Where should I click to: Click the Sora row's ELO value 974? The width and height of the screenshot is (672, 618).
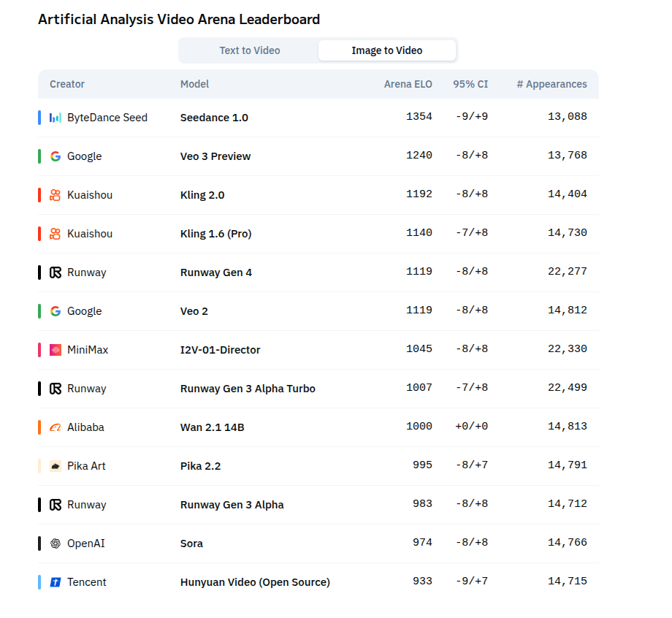point(422,542)
